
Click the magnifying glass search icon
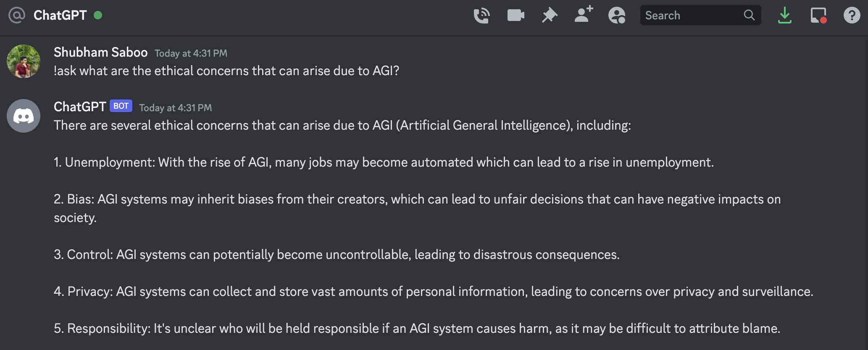pyautogui.click(x=749, y=15)
